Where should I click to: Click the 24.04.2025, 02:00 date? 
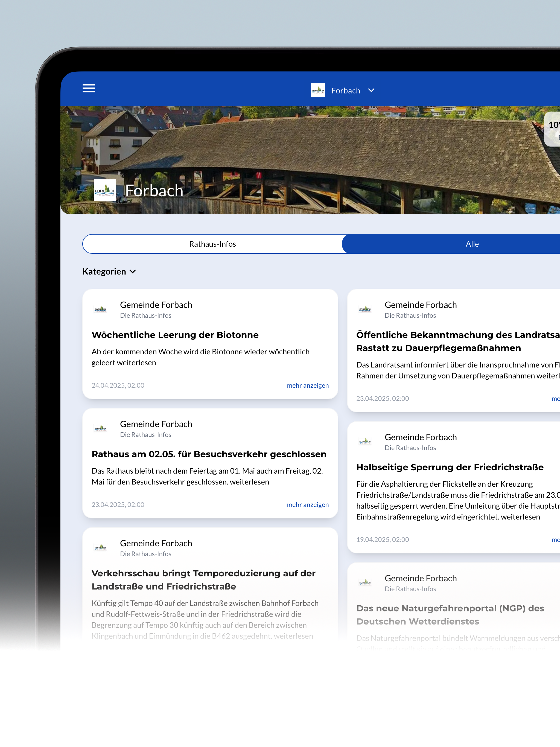pyautogui.click(x=118, y=385)
